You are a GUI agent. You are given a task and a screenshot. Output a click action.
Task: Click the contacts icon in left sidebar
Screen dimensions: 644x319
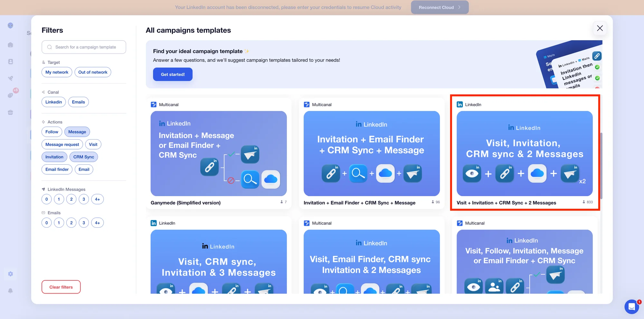(x=11, y=61)
